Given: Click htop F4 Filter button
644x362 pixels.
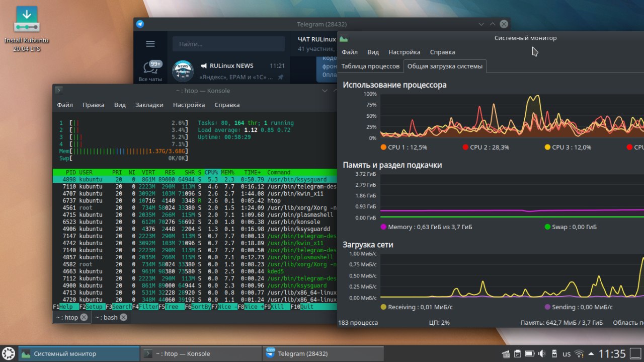Looking at the screenshot, I should coord(145,307).
